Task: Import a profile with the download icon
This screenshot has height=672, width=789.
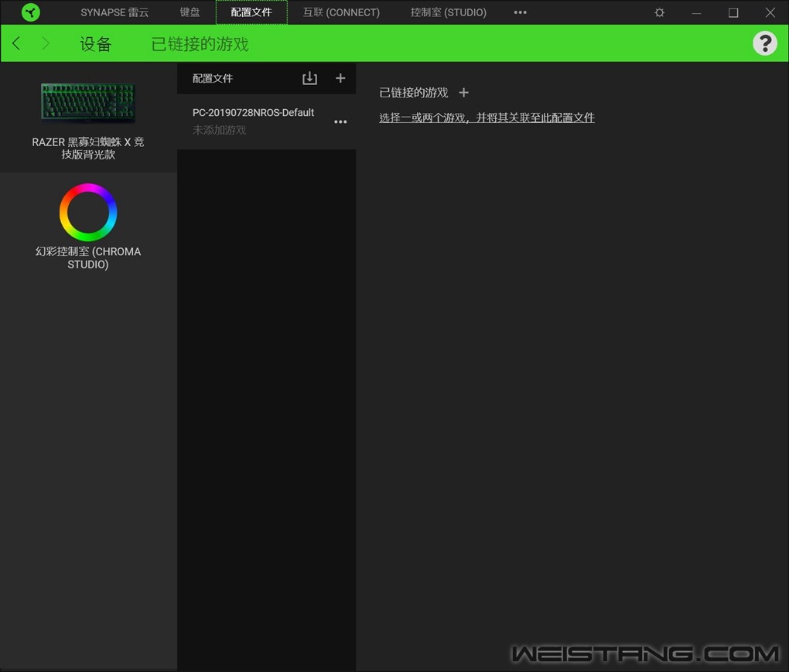Action: pyautogui.click(x=309, y=78)
